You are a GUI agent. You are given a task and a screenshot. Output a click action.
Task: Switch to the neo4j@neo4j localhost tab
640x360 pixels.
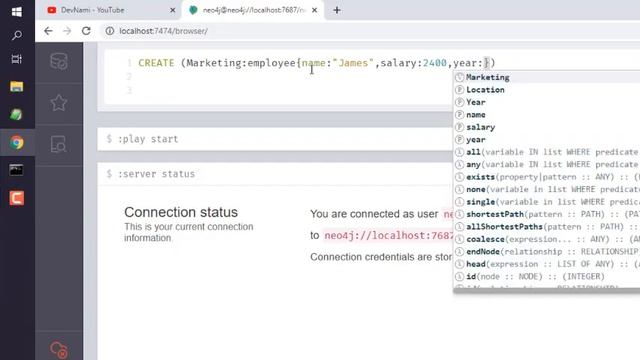click(x=252, y=10)
